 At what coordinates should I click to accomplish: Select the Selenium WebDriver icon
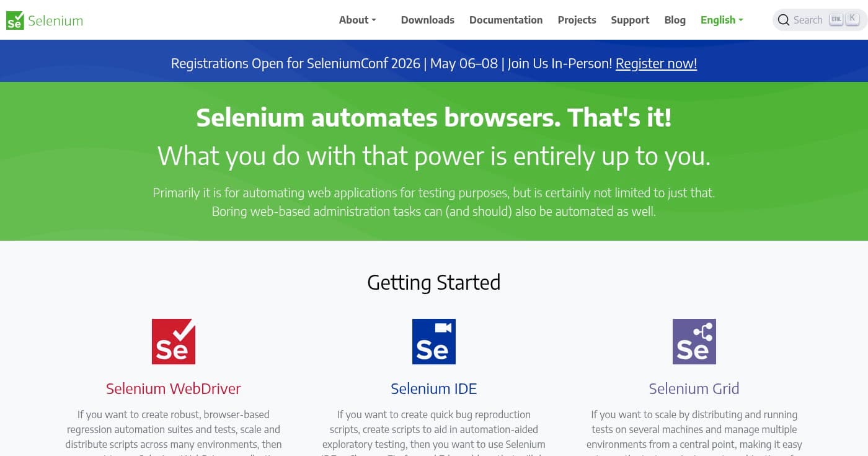pyautogui.click(x=173, y=341)
